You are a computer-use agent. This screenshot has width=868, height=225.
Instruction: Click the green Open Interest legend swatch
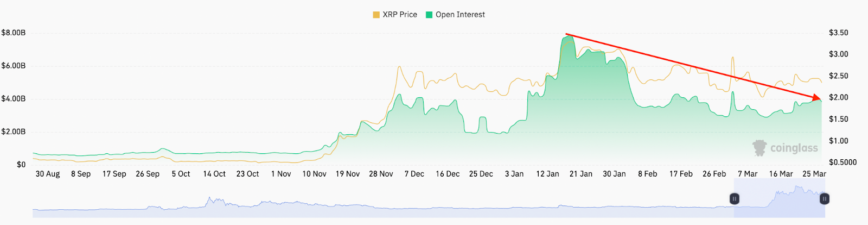(x=429, y=15)
